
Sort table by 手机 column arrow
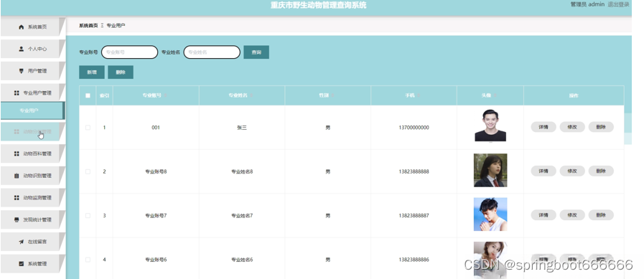pyautogui.click(x=419, y=95)
